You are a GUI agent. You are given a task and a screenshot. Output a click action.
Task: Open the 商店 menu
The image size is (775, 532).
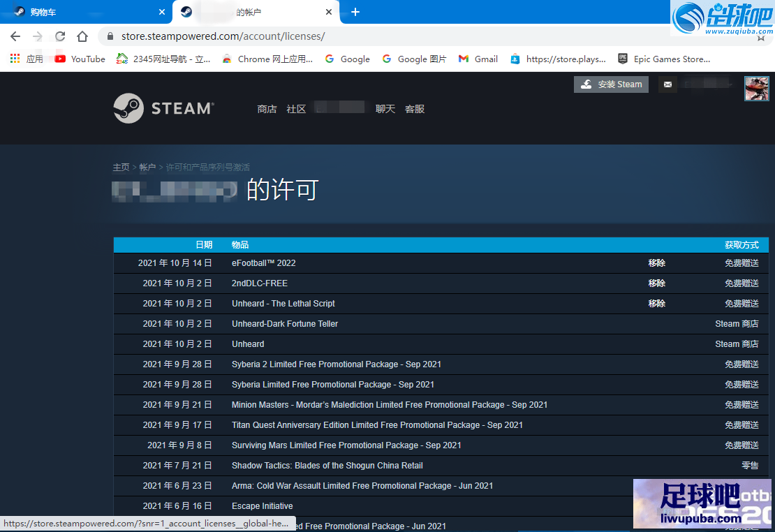[267, 109]
